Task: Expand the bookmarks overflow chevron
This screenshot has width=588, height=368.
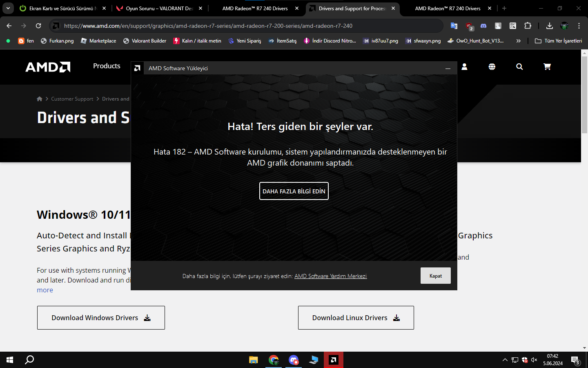Action: click(519, 41)
